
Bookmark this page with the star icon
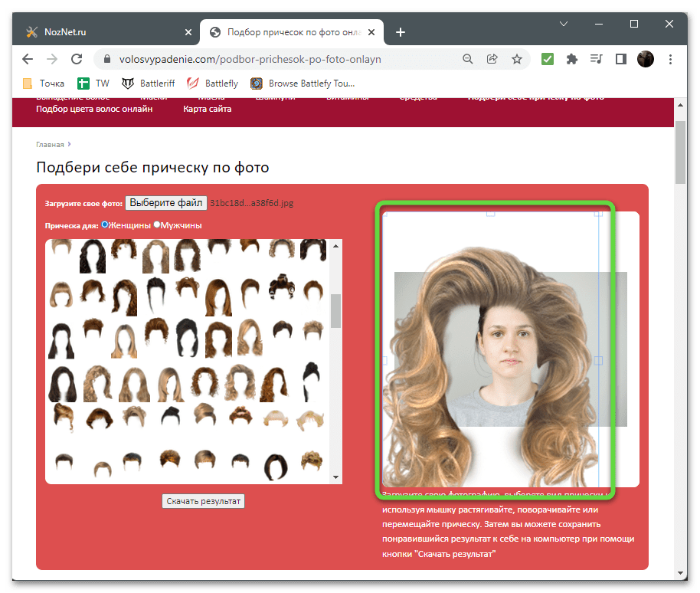click(x=517, y=59)
